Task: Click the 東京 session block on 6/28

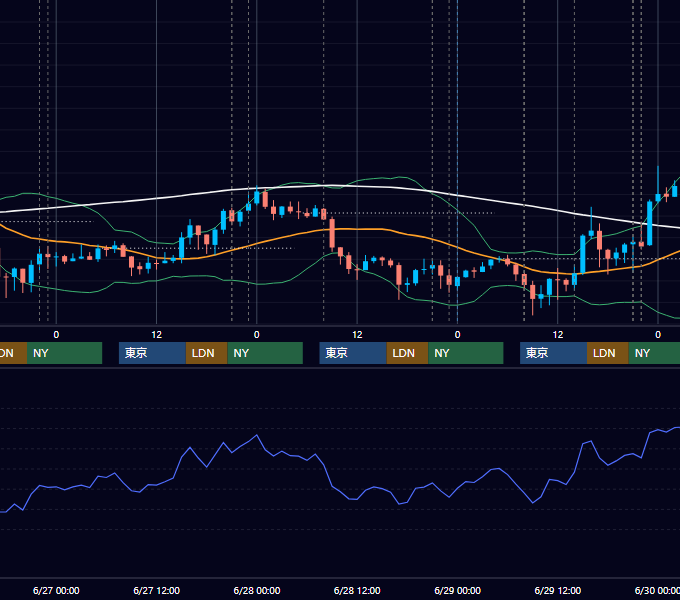Action: pos(353,353)
